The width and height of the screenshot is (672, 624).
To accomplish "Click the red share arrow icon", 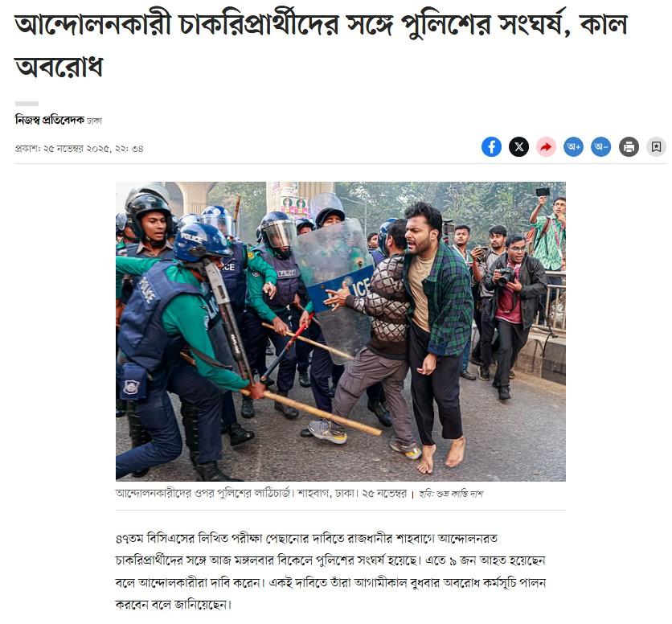I will point(546,147).
